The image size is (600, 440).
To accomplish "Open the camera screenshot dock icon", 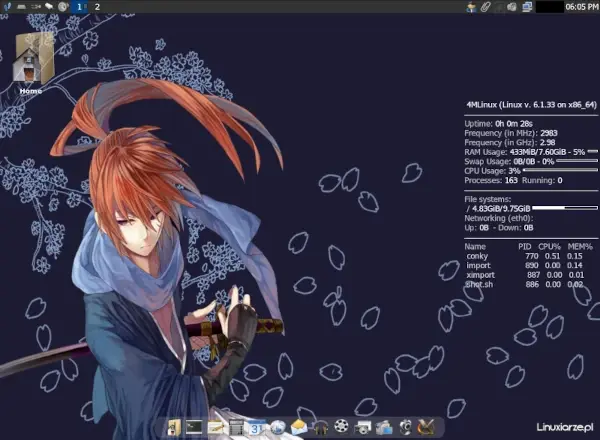I will click(x=362, y=427).
